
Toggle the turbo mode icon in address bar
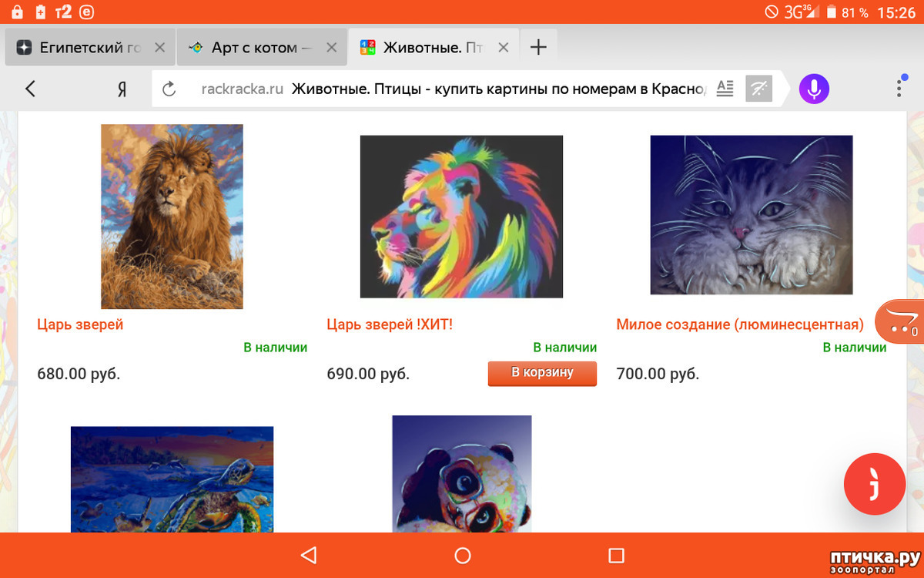tap(759, 89)
